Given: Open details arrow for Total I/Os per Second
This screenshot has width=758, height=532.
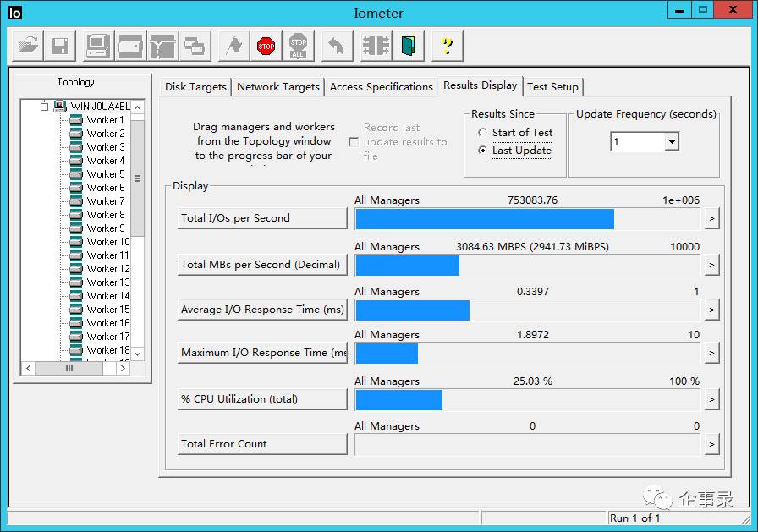Looking at the screenshot, I should (711, 218).
